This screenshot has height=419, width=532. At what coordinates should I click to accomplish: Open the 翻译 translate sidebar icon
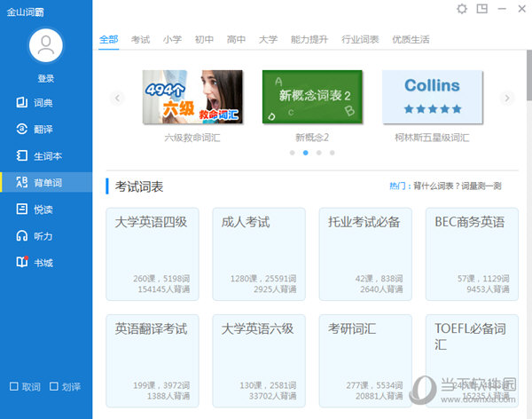[x=22, y=129]
